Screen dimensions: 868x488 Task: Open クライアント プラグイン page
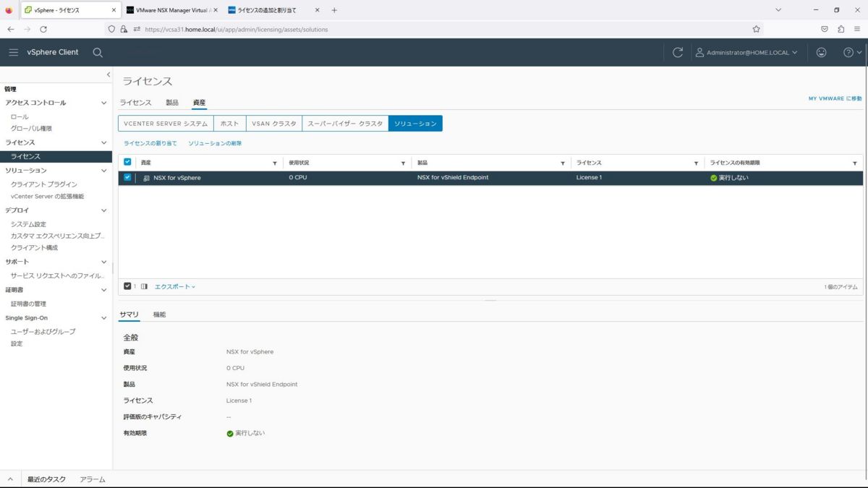point(43,184)
